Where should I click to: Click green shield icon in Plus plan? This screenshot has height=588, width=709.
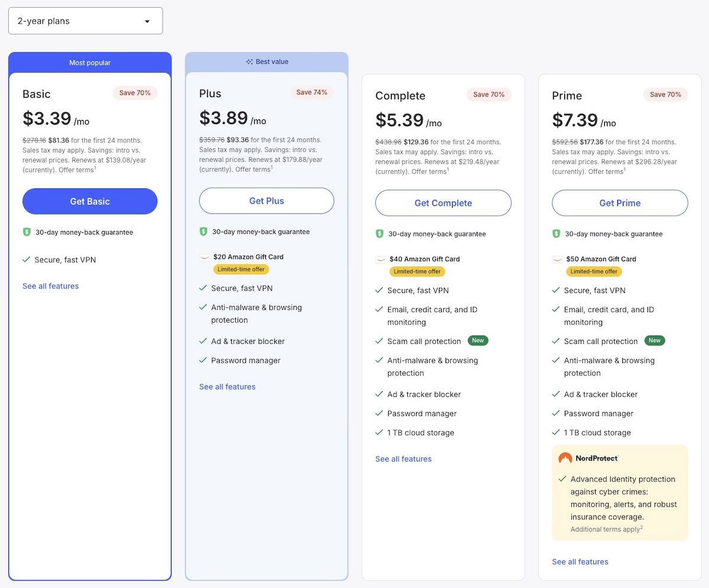(203, 232)
